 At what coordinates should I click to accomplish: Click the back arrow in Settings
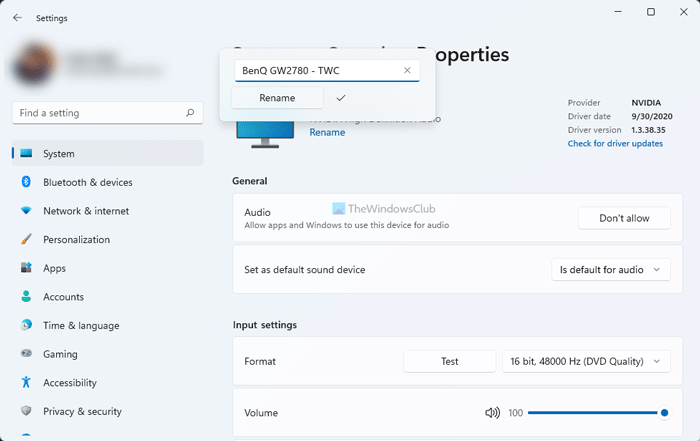coord(17,18)
